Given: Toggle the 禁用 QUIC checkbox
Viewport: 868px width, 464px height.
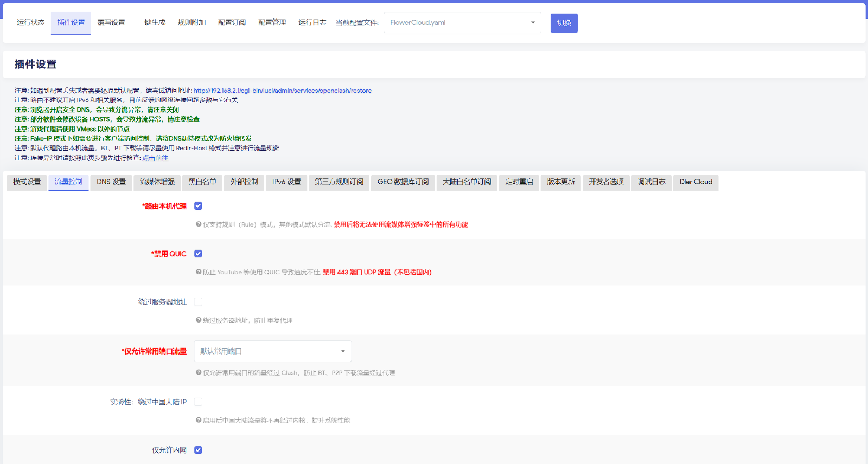Looking at the screenshot, I should [x=198, y=254].
